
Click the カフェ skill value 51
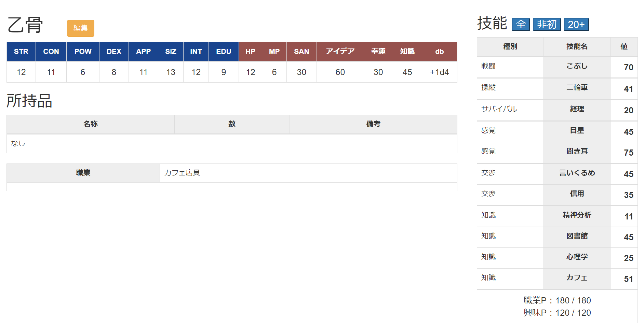click(628, 279)
